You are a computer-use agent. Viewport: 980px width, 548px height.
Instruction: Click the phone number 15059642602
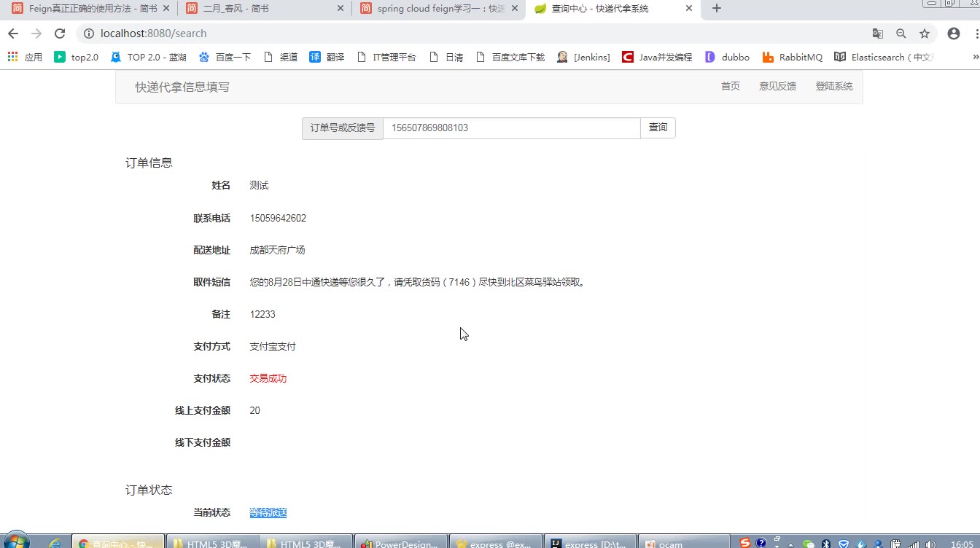278,218
